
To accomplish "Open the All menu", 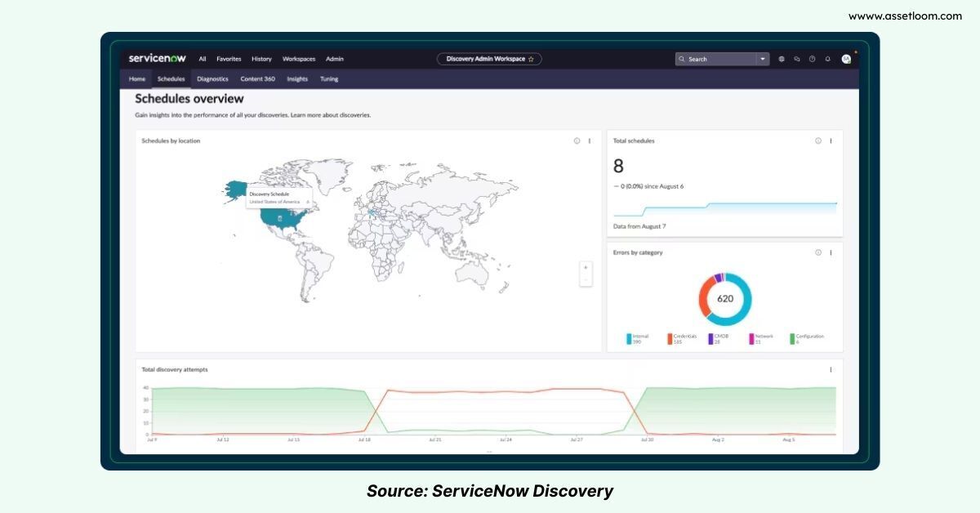I will 203,59.
